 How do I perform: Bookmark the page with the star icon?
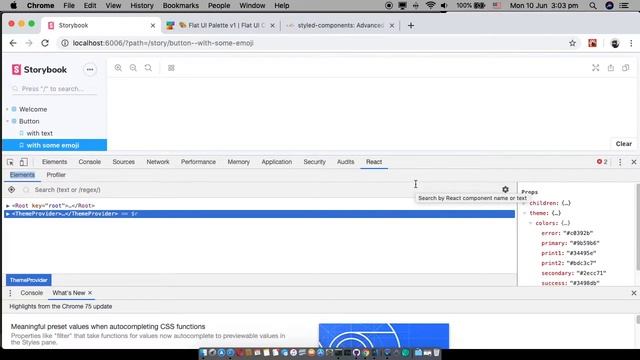pos(572,43)
